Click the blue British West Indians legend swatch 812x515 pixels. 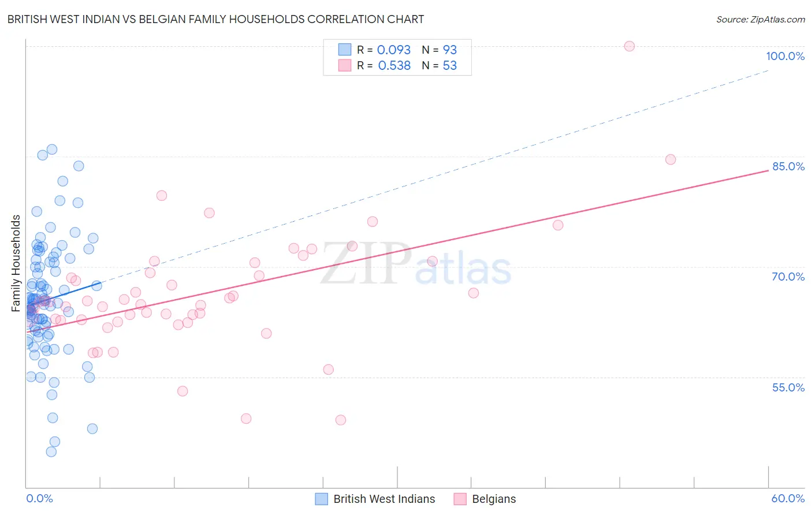322,499
